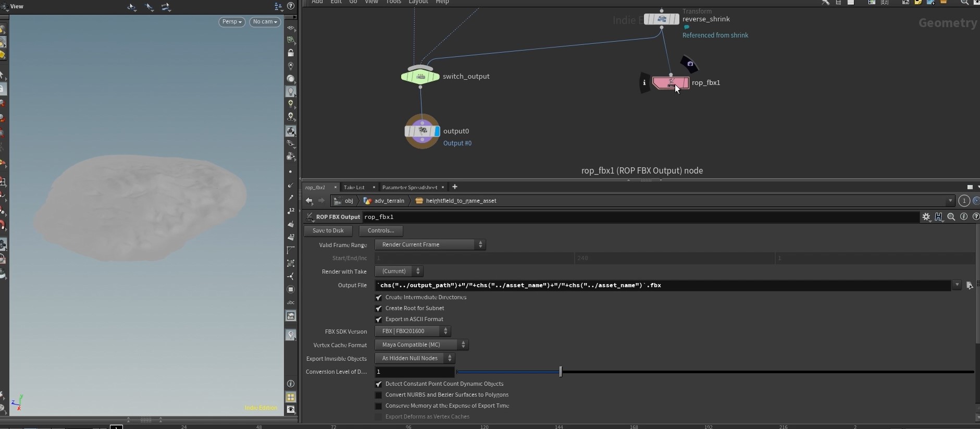The image size is (980, 429).
Task: Expand the FBX SDK Version dropdown
Action: pyautogui.click(x=413, y=331)
